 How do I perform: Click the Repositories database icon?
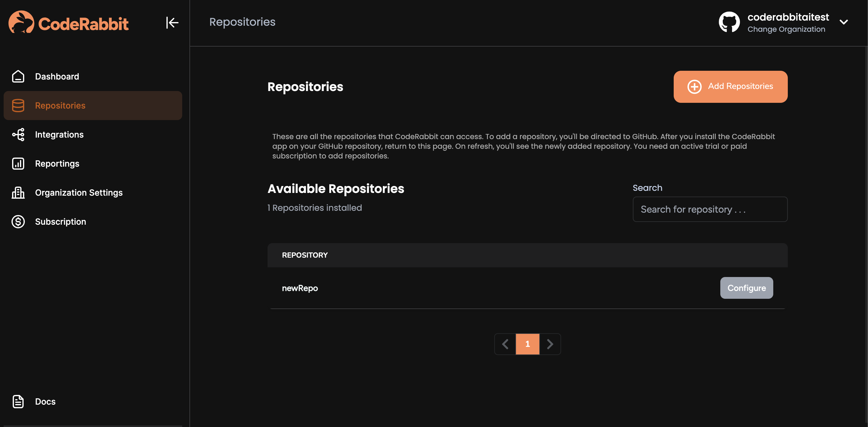18,106
